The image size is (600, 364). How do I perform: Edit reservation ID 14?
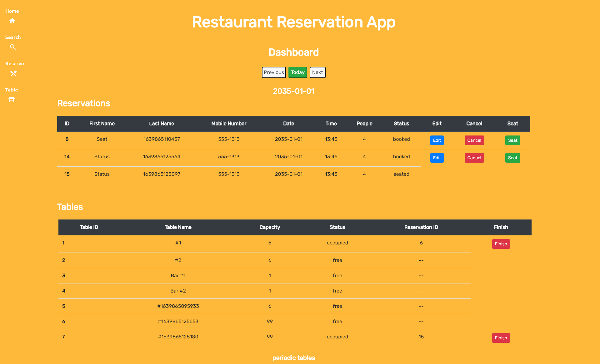tap(437, 158)
